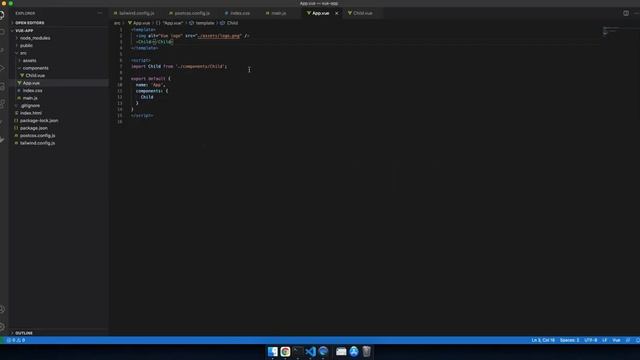Open the Manage gear in activity bar
This screenshot has height=360, width=640.
point(2,326)
